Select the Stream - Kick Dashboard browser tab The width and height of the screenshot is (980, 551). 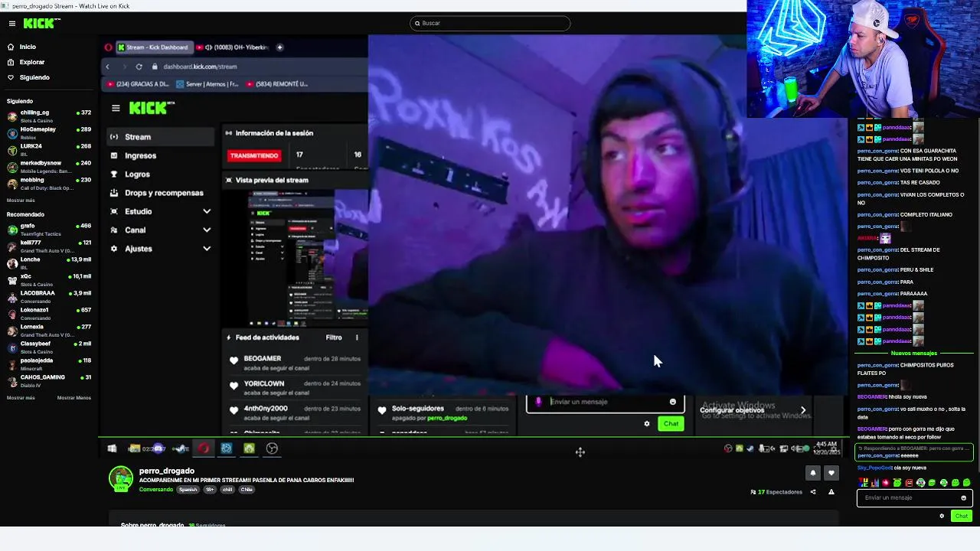[x=153, y=47]
